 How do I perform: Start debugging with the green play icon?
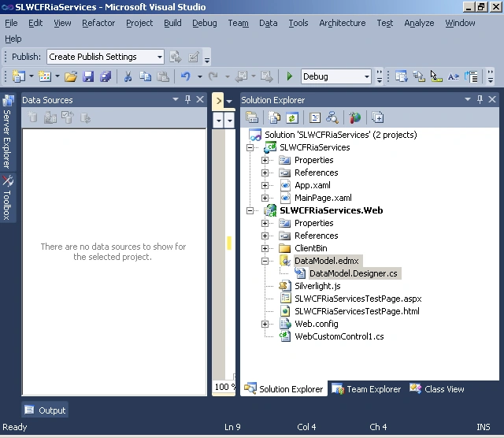[289, 76]
